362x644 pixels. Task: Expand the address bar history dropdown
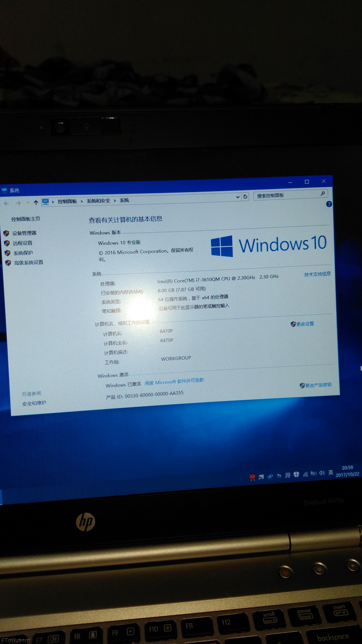coord(238,197)
